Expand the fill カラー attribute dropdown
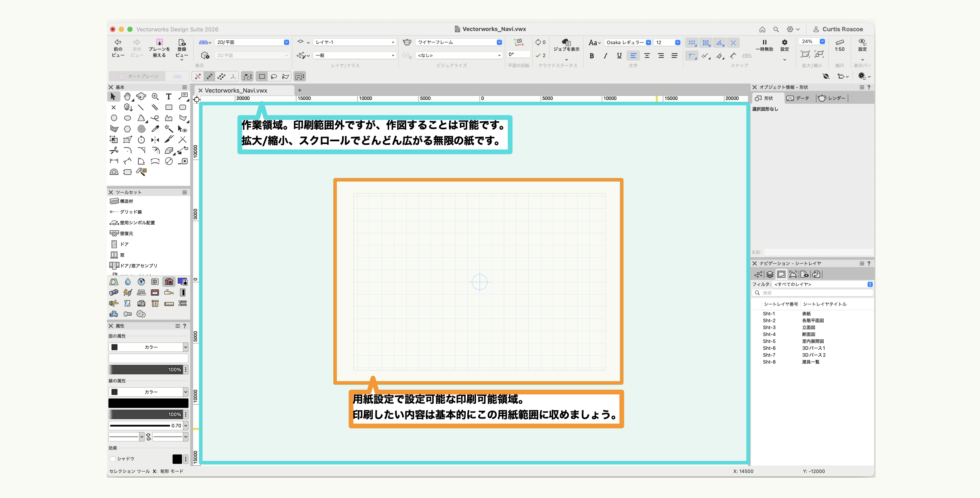 (x=148, y=347)
